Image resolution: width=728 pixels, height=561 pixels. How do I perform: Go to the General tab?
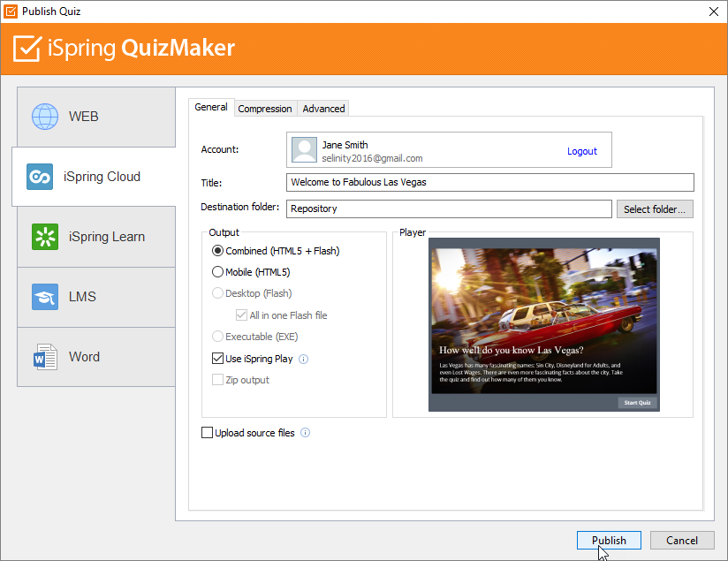point(211,106)
